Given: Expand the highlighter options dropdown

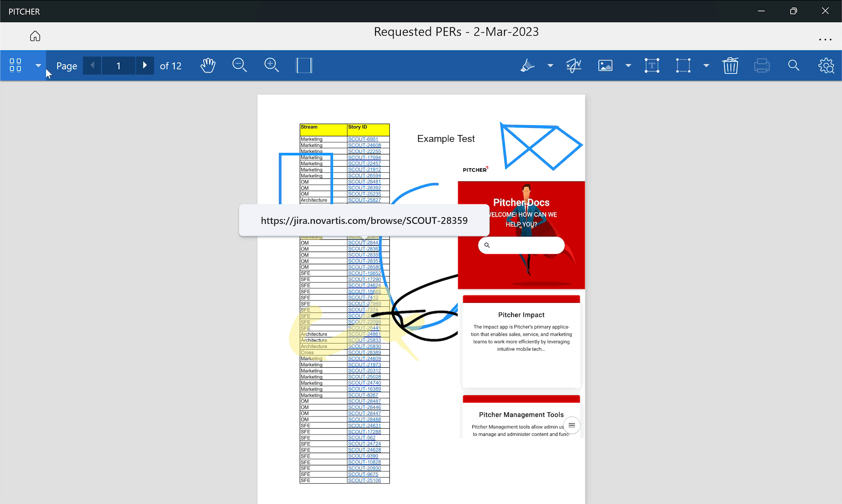Looking at the screenshot, I should pyautogui.click(x=550, y=65).
